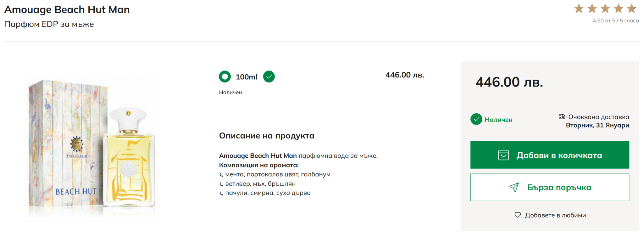Click the Amouage Beach Hut Man title
This screenshot has width=644, height=237.
pyautogui.click(x=67, y=10)
